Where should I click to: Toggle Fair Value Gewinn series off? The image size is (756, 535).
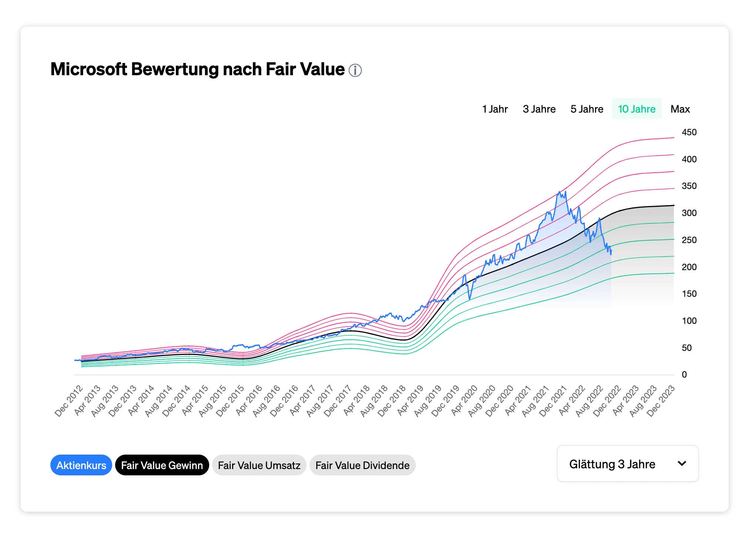[162, 465]
